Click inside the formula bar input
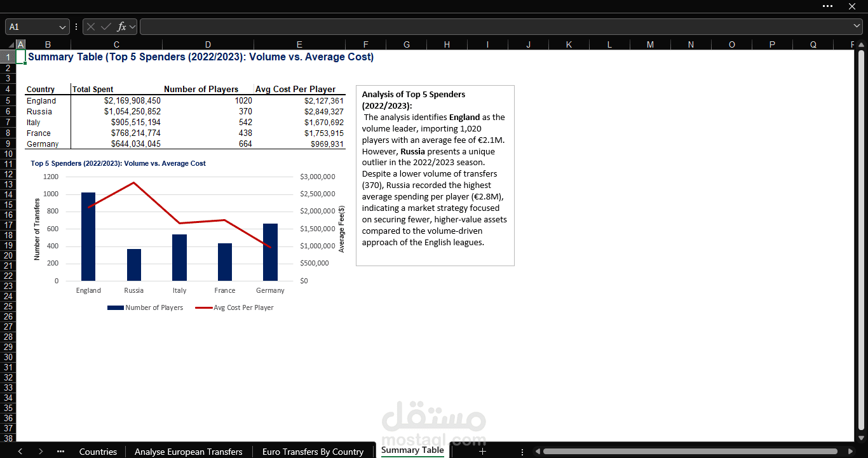Image resolution: width=868 pixels, height=458 pixels. (x=496, y=27)
